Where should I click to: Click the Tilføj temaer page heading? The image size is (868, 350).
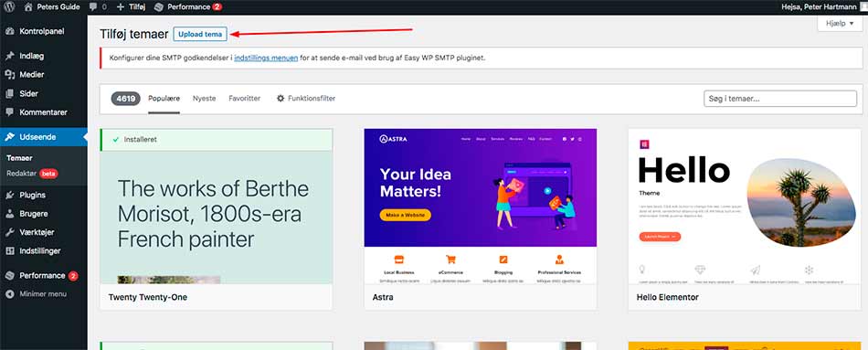pyautogui.click(x=134, y=35)
